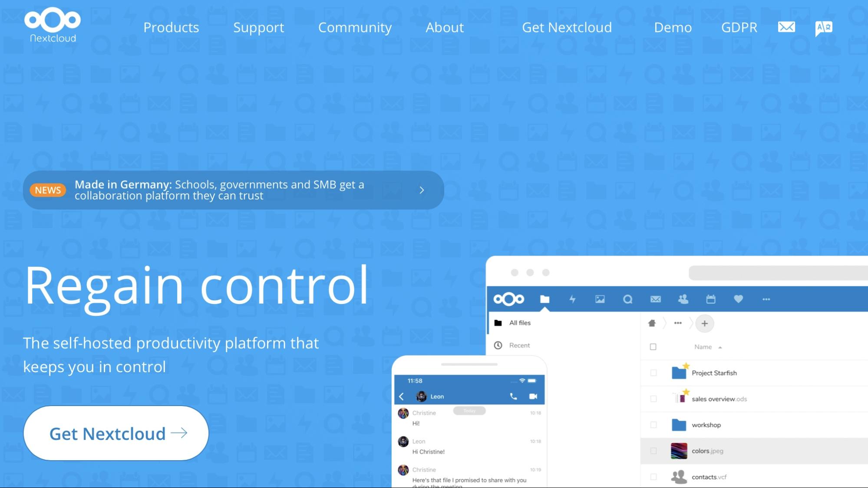The image size is (868, 488).
Task: Open the Products menu item
Action: 171,27
